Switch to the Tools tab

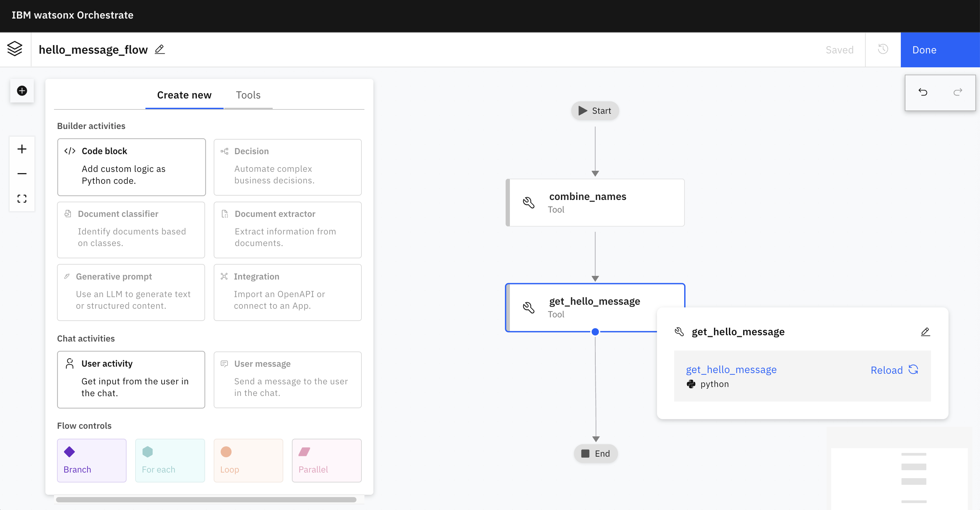point(248,95)
